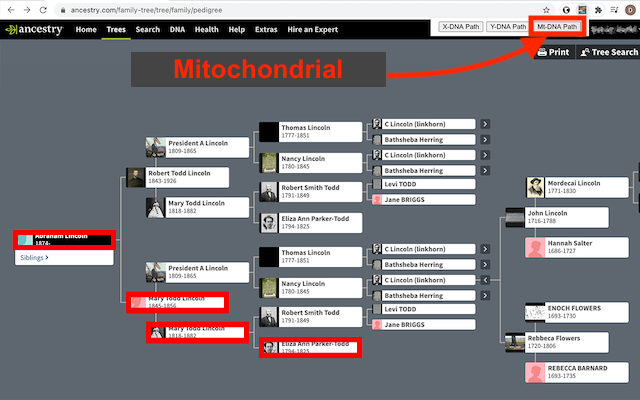Click the Ancestry logo

tap(34, 29)
